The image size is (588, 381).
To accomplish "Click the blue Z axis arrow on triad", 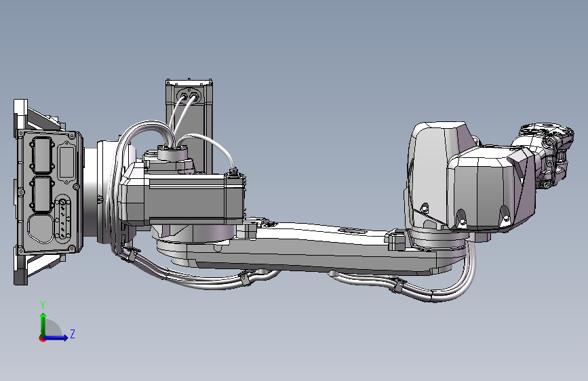I will (56, 338).
